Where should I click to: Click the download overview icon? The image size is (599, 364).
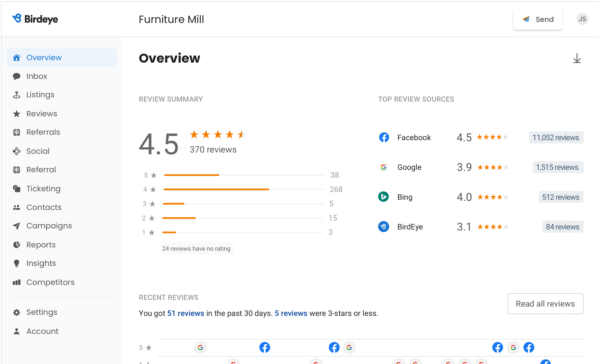(578, 58)
